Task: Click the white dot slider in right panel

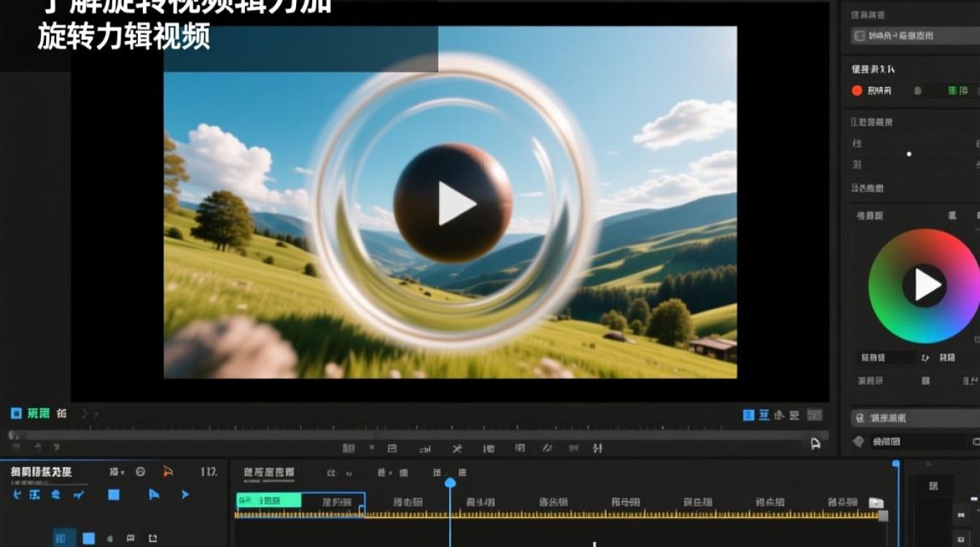Action: (x=909, y=154)
